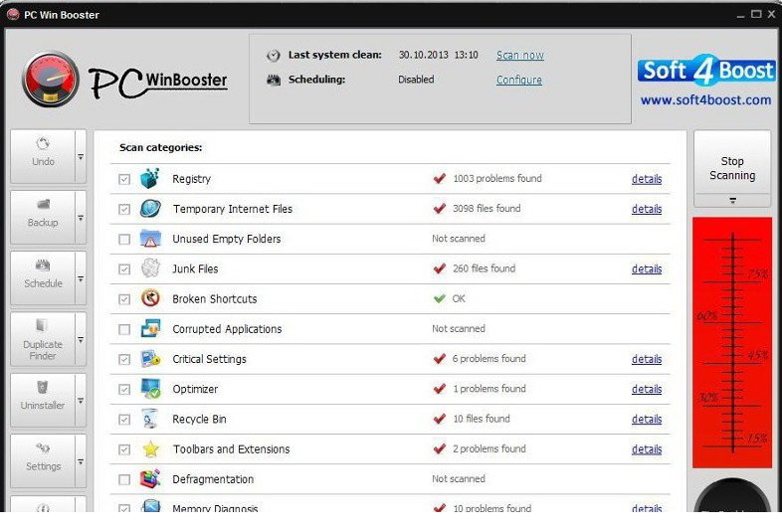Click the Toolbars and Extensions star icon
Image resolution: width=782 pixels, height=532 pixels.
click(150, 449)
